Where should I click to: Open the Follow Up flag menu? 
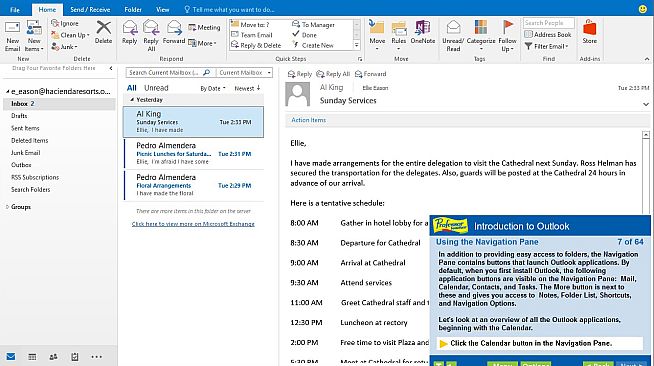507,36
